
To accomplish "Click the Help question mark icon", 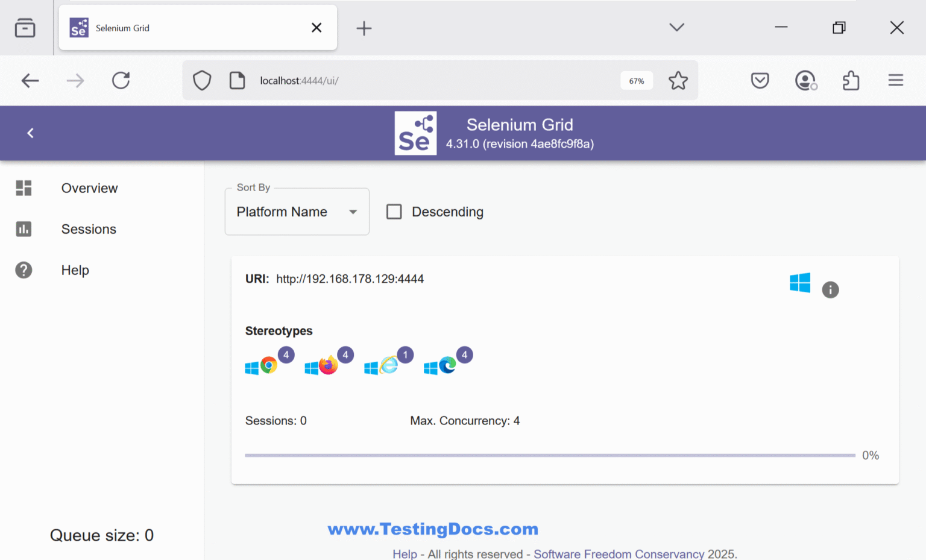I will coord(24,270).
